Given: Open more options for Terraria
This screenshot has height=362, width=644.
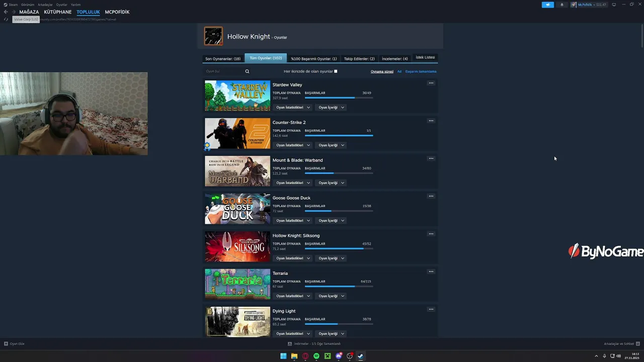Looking at the screenshot, I should (431, 271).
